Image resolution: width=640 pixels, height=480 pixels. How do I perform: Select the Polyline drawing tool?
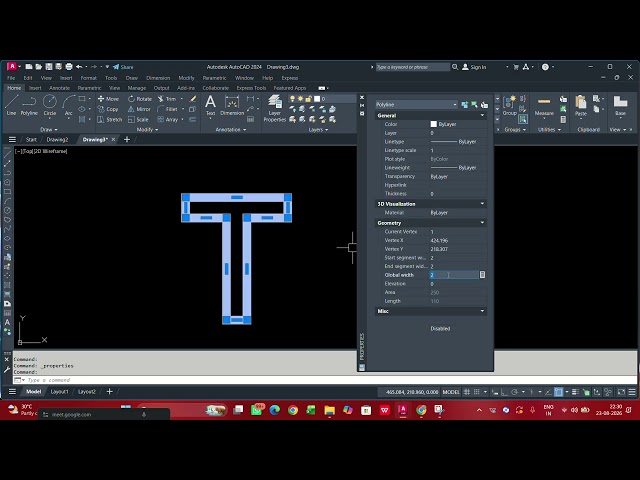click(x=29, y=104)
